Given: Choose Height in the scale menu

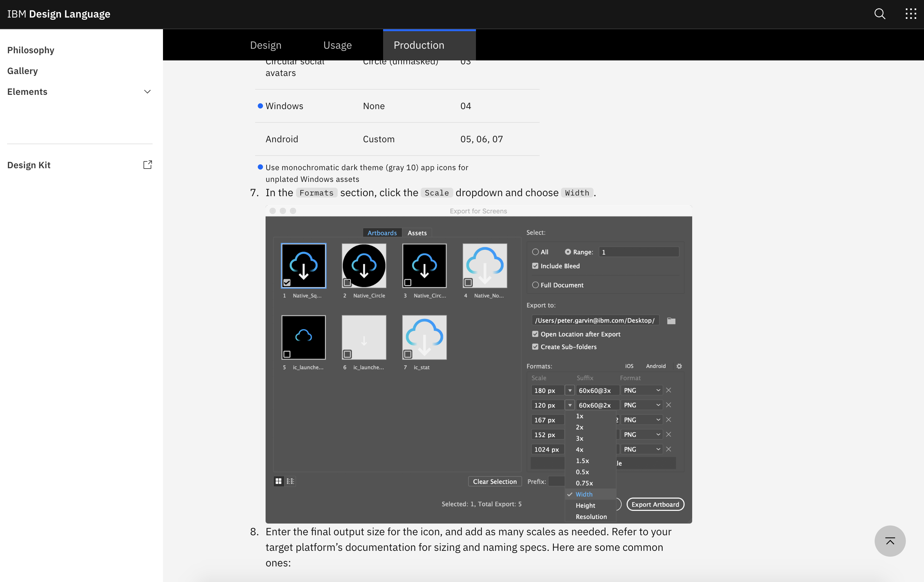Looking at the screenshot, I should tap(591, 506).
